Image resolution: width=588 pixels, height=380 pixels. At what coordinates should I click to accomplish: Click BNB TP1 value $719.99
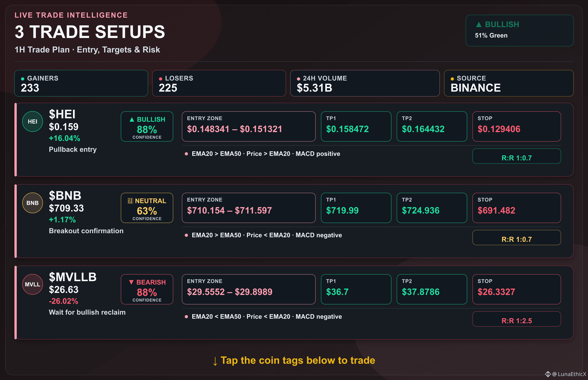342,211
